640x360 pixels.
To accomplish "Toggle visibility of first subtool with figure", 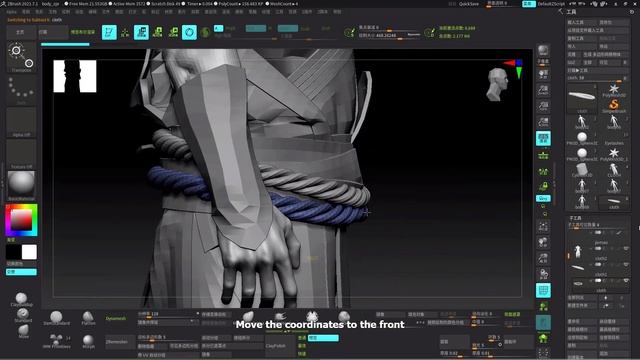I will (626, 249).
